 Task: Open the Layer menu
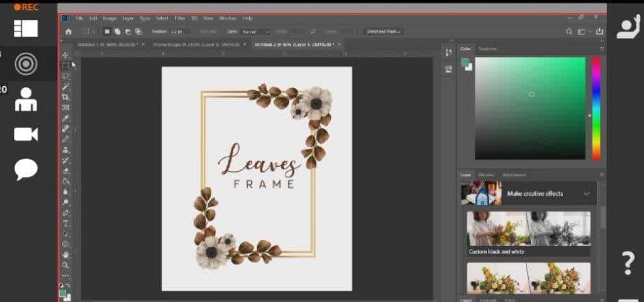pyautogui.click(x=128, y=19)
